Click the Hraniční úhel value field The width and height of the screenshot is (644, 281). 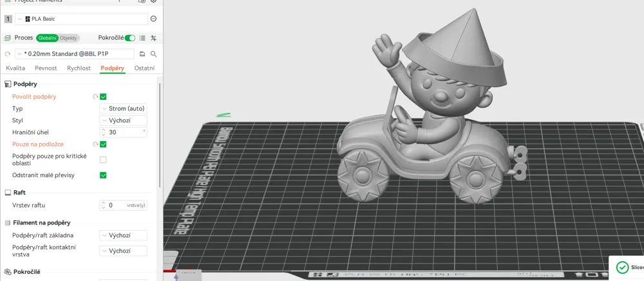(x=123, y=132)
